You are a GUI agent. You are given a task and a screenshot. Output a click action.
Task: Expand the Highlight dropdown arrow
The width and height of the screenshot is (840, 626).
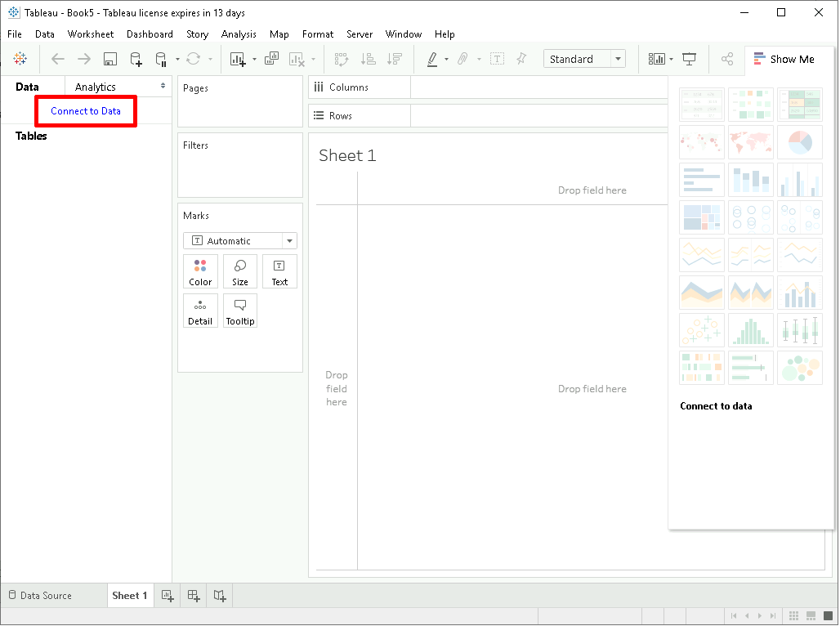[446, 60]
